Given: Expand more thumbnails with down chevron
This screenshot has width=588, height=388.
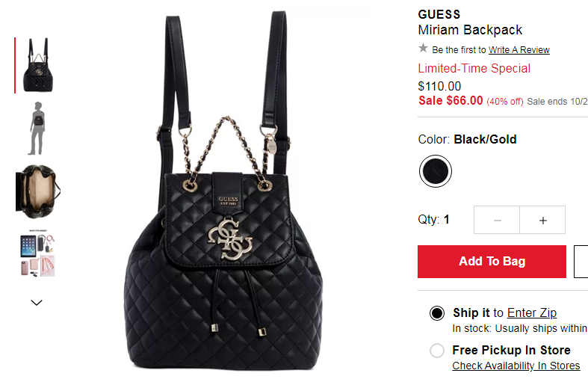Looking at the screenshot, I should [37, 303].
